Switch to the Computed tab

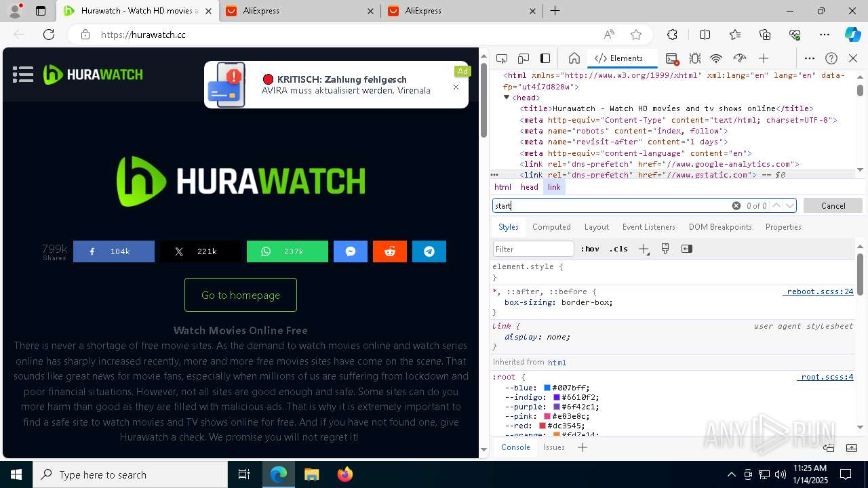pos(551,227)
